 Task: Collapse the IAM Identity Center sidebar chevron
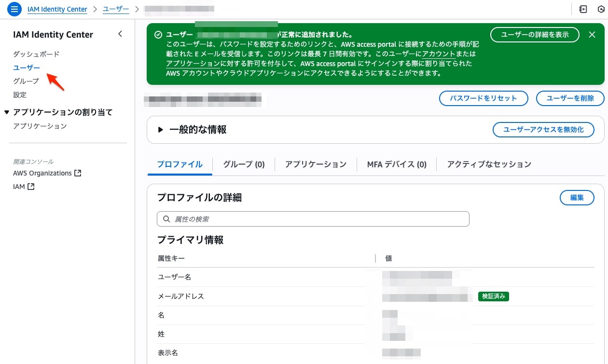pyautogui.click(x=120, y=34)
